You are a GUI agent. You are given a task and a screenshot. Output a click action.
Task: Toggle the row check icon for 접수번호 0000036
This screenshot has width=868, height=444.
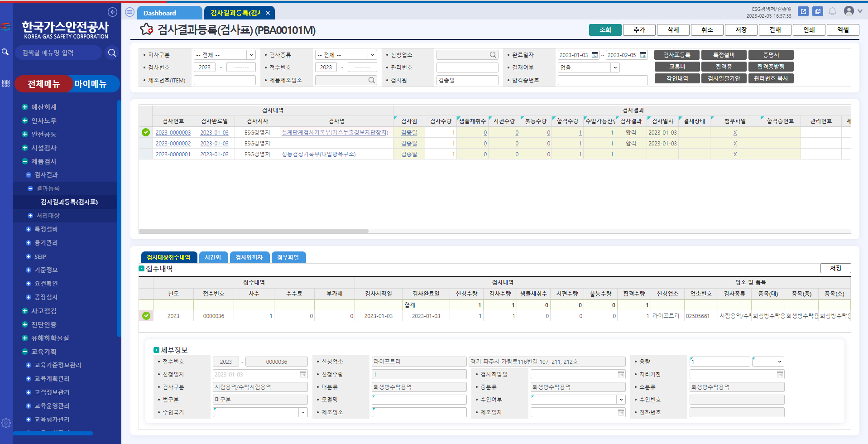(146, 316)
